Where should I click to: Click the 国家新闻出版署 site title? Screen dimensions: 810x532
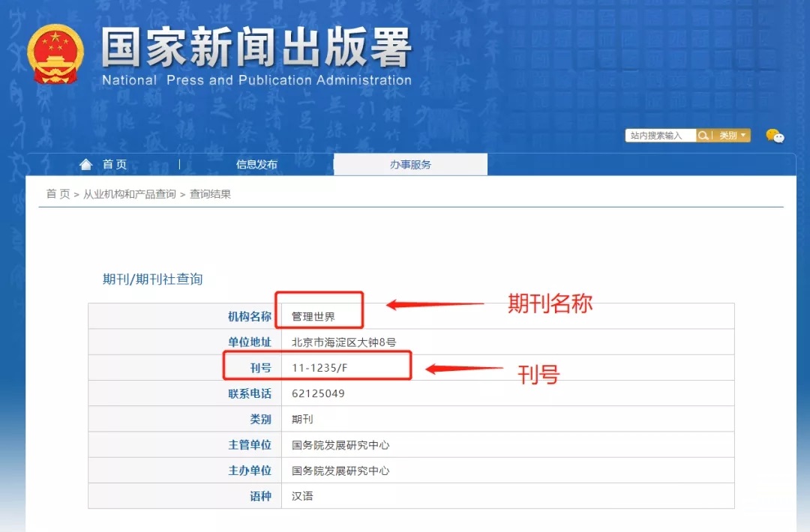(256, 47)
